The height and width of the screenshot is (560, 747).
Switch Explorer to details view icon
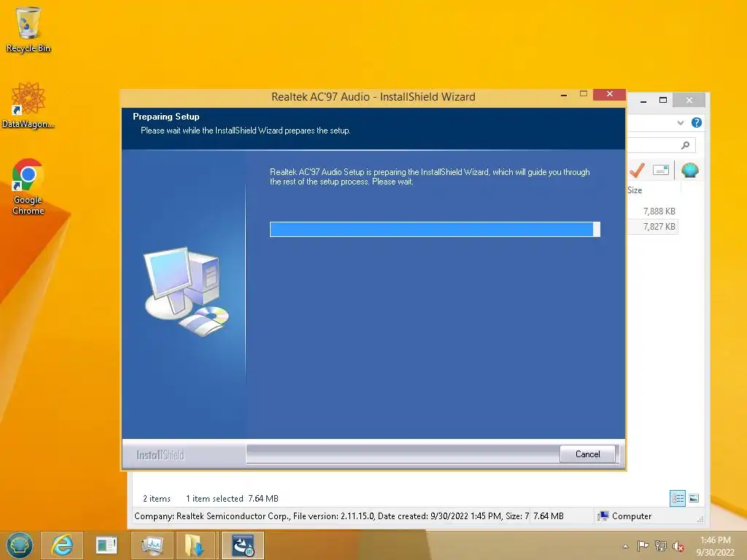point(678,498)
